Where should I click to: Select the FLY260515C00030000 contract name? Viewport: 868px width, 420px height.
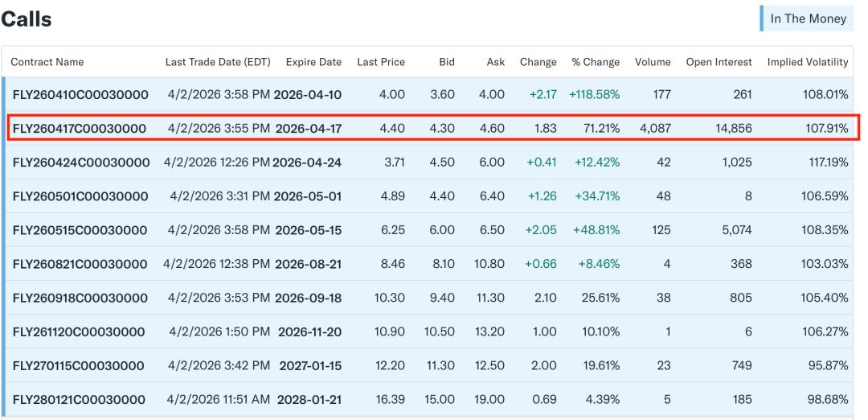(x=80, y=230)
